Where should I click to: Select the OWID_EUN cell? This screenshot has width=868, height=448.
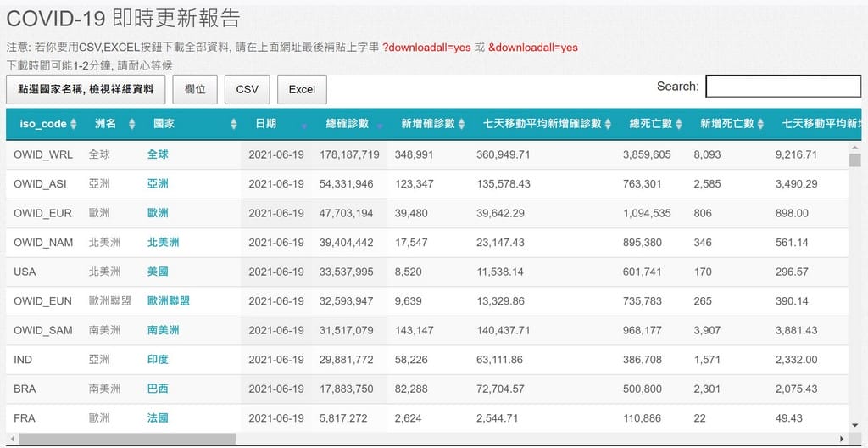[x=43, y=301]
